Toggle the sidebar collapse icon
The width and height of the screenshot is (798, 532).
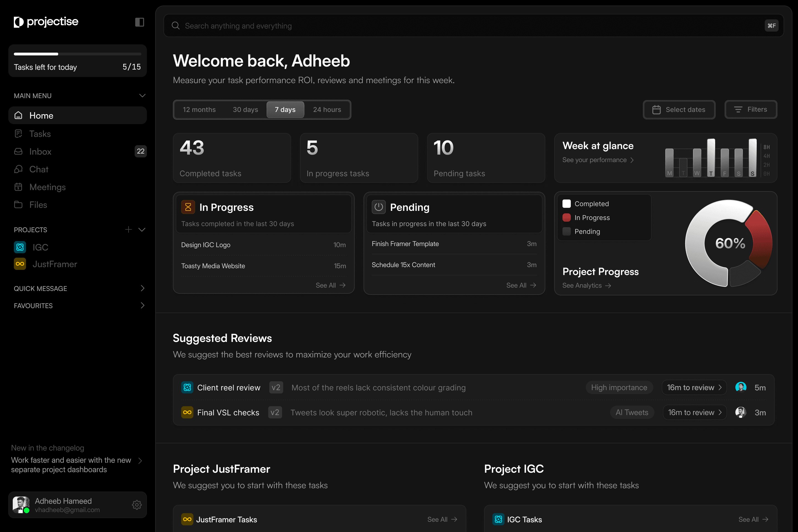coord(139,22)
